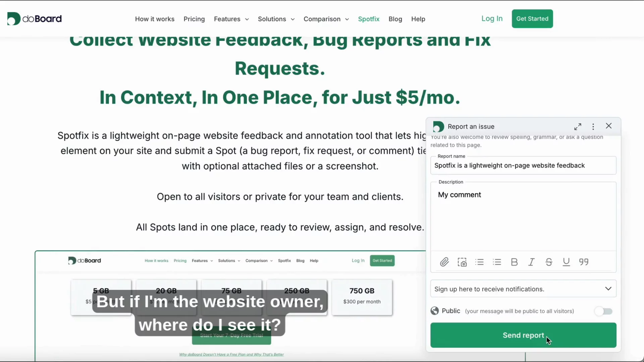
Task: Toggle underline formatting
Action: [x=566, y=262]
